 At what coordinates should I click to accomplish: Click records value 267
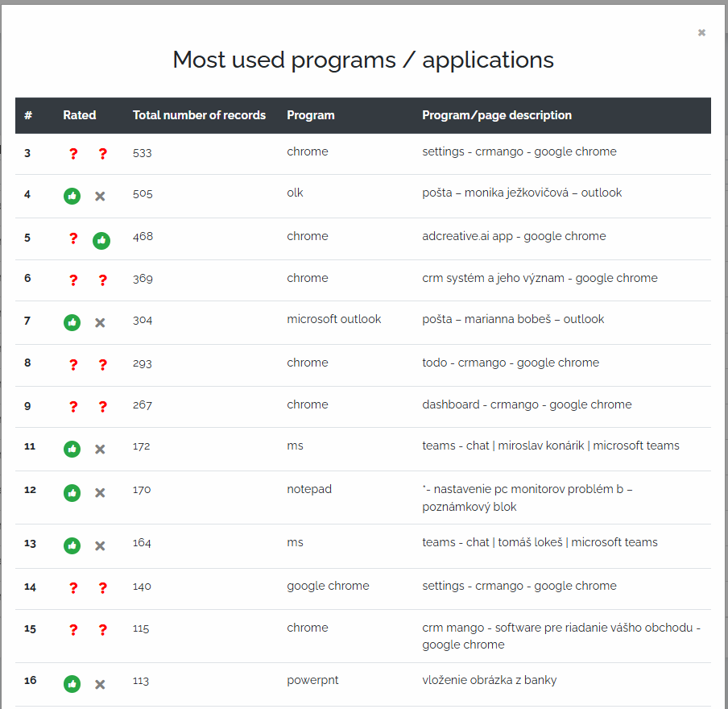pos(142,405)
